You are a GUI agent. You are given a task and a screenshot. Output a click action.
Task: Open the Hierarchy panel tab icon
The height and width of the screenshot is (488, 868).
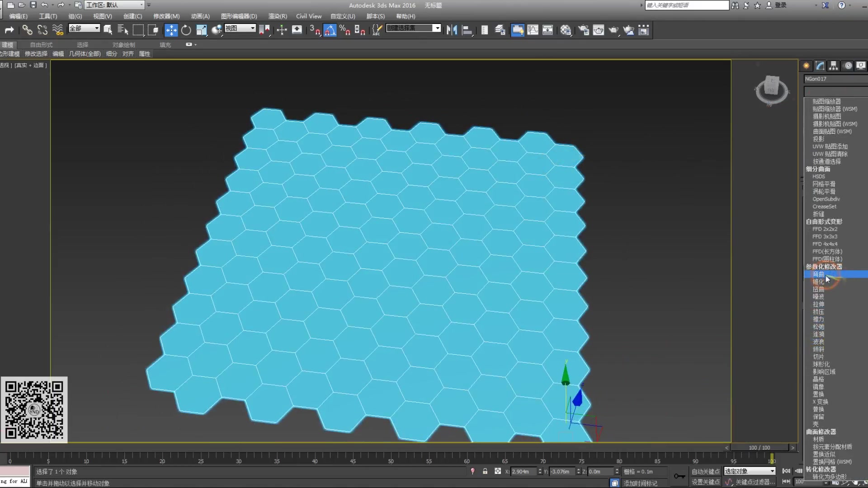[833, 66]
